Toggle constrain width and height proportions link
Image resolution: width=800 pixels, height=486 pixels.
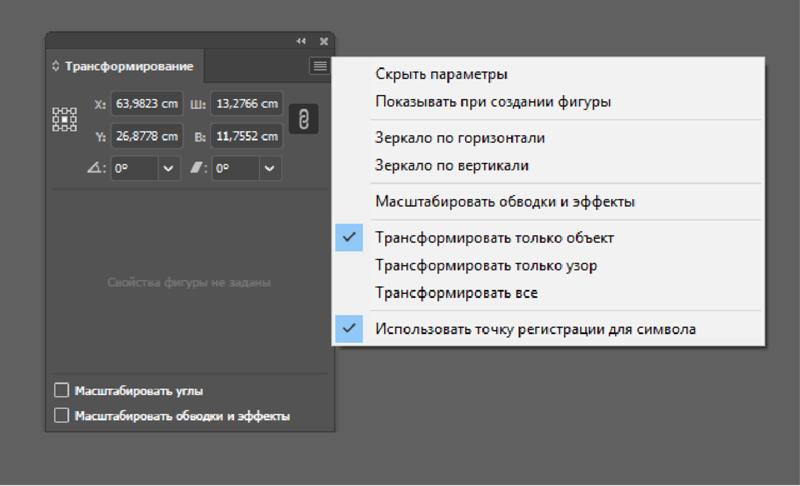coord(303,119)
